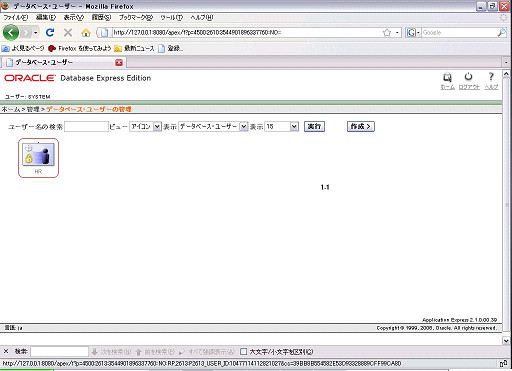Click the Forward navigation arrow

[x=26, y=33]
